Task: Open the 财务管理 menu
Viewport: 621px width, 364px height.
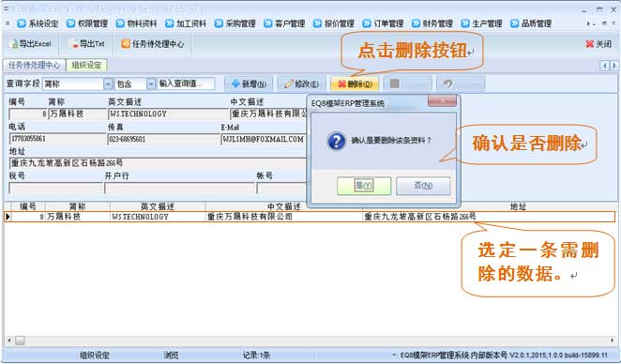Action: click(432, 23)
